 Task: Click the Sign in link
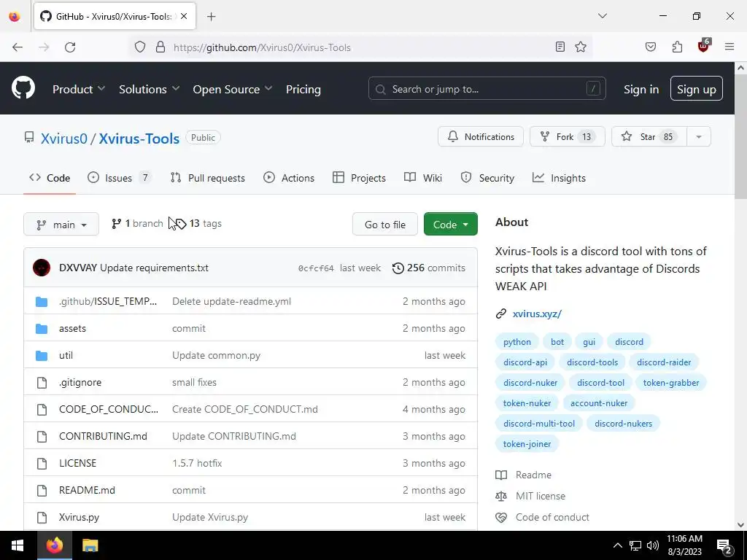(641, 89)
